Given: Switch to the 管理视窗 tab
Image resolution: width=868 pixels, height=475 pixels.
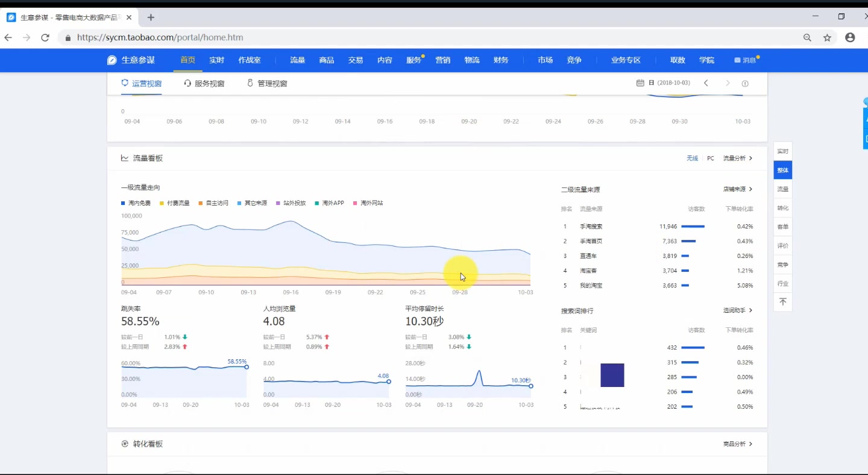Looking at the screenshot, I should point(267,83).
